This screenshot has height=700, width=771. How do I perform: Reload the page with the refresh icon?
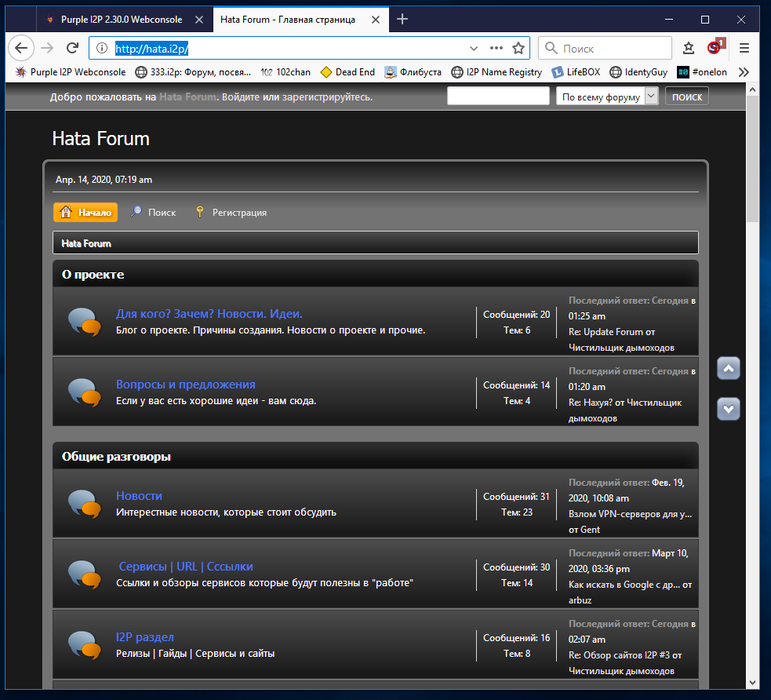73,48
